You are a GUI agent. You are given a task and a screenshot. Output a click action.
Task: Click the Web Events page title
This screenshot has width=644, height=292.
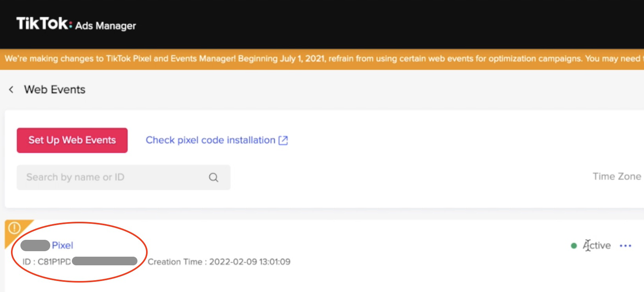click(x=55, y=89)
